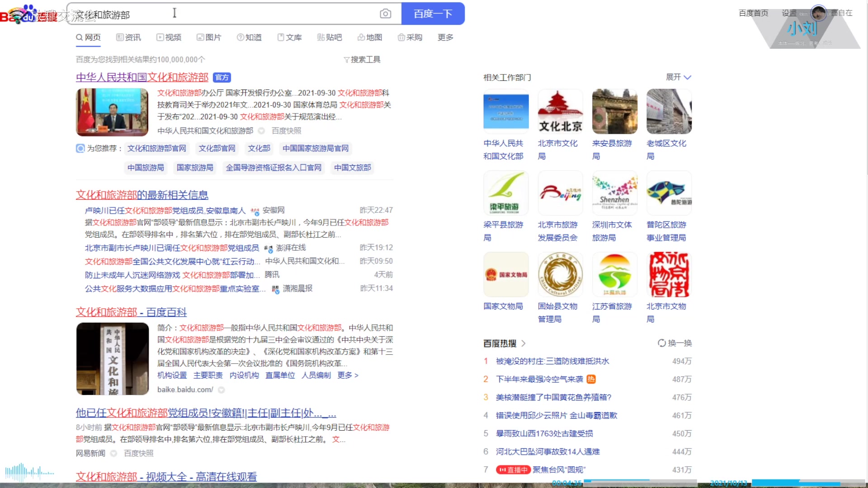The width and height of the screenshot is (868, 488).
Task: Click the 官方 official badge
Action: coord(222,78)
